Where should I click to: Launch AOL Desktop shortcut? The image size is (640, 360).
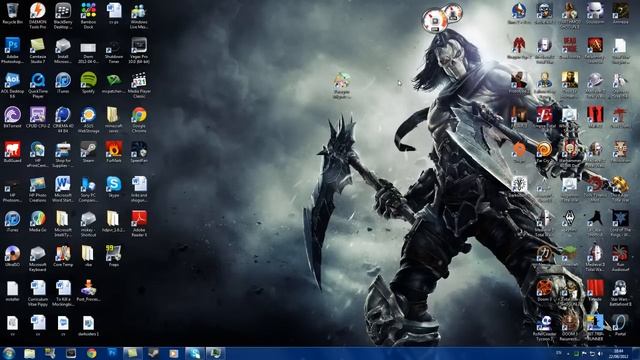[x=12, y=85]
